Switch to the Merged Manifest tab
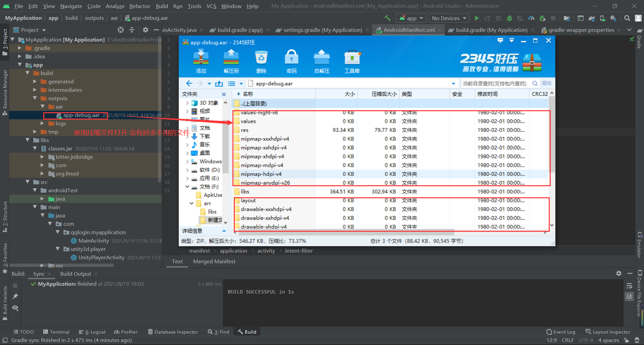Viewport: 644px width, 345px height. click(x=214, y=262)
